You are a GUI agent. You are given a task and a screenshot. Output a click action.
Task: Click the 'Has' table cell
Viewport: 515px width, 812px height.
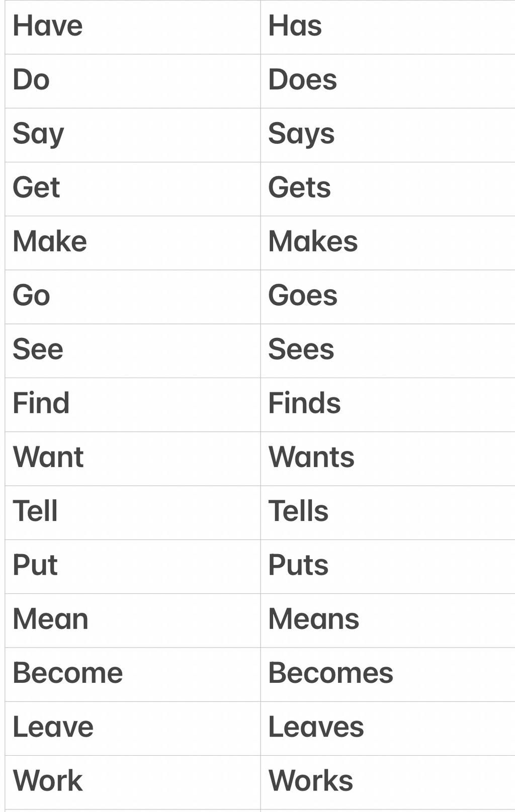coord(388,27)
